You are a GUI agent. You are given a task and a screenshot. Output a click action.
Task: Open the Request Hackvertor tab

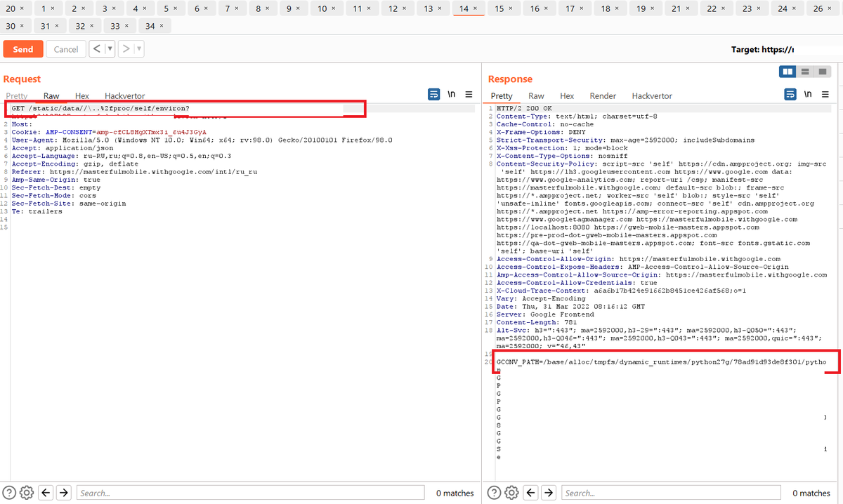click(x=125, y=96)
